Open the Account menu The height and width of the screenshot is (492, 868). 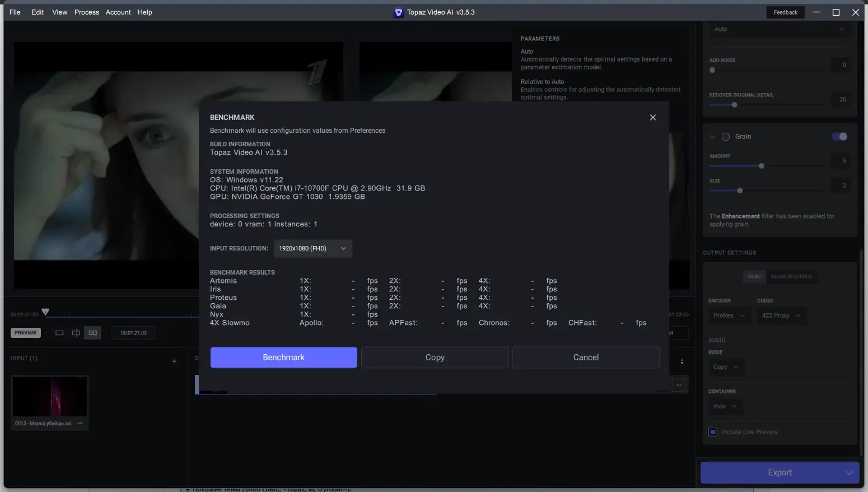[x=118, y=12]
